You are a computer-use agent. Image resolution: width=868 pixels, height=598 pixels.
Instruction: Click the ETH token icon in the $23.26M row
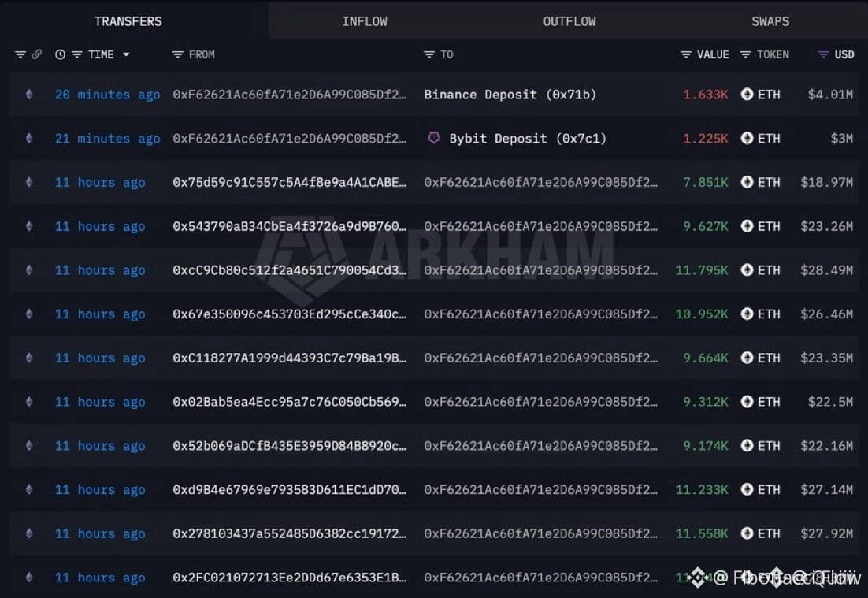(x=747, y=226)
